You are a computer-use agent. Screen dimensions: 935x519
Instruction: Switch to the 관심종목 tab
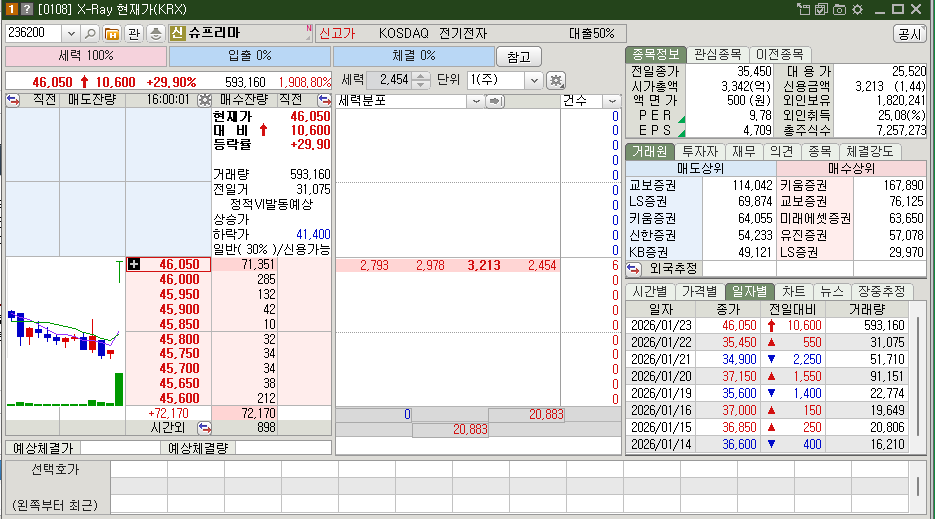pyautogui.click(x=717, y=54)
